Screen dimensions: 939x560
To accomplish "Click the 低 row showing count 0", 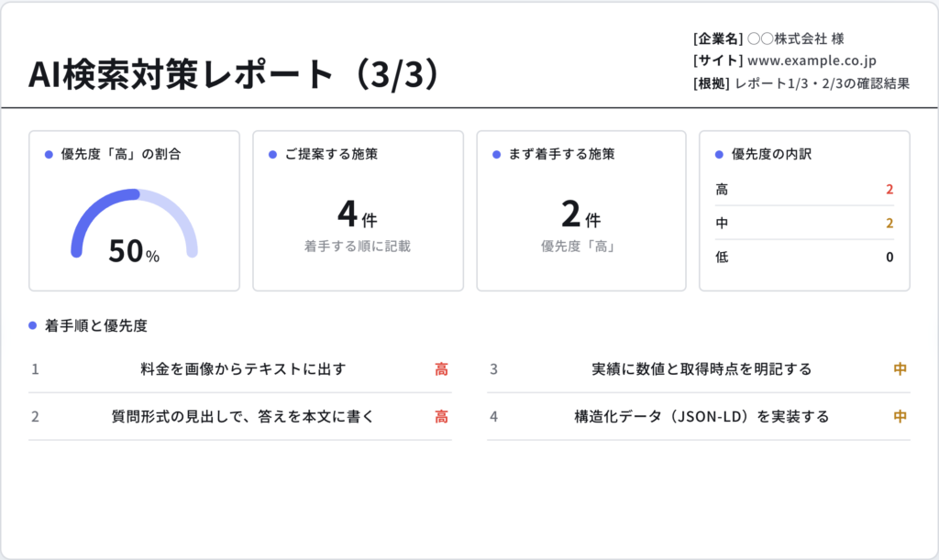I will (804, 258).
